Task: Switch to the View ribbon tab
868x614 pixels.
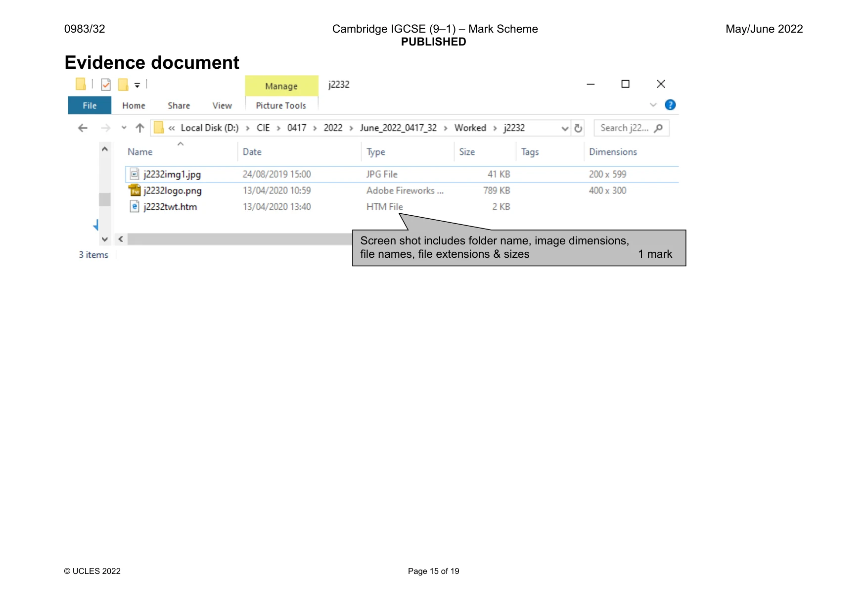Action: point(222,105)
